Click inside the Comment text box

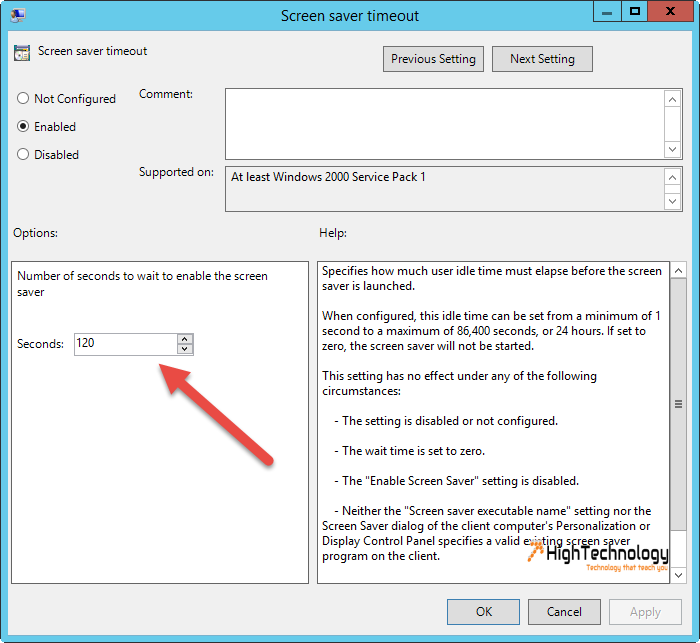click(445, 124)
